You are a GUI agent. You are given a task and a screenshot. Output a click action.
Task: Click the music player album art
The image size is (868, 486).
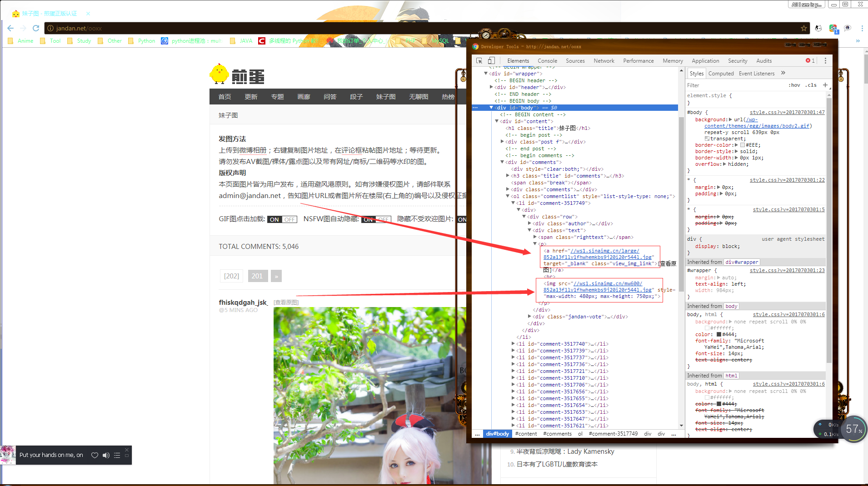pos(8,455)
